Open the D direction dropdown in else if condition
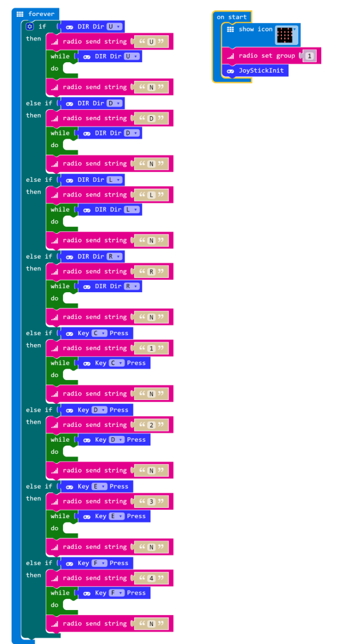The height and width of the screenshot is (644, 338). pos(114,103)
